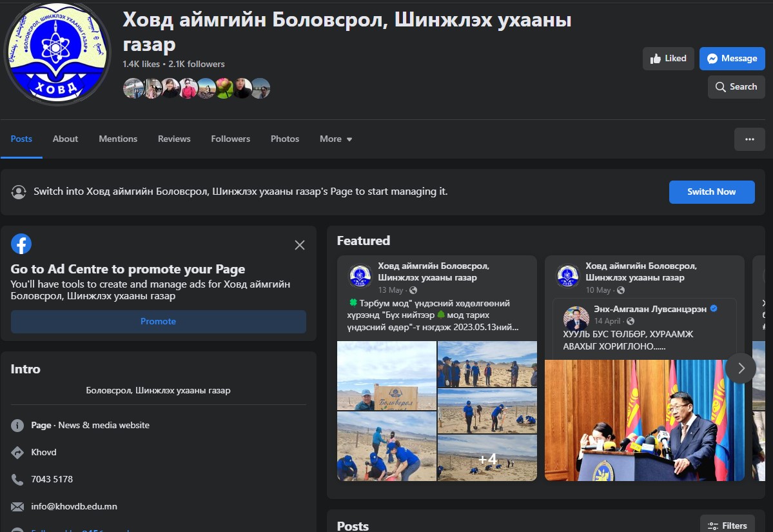Toggle the Liked state of the page
The height and width of the screenshot is (532, 773).
click(668, 58)
